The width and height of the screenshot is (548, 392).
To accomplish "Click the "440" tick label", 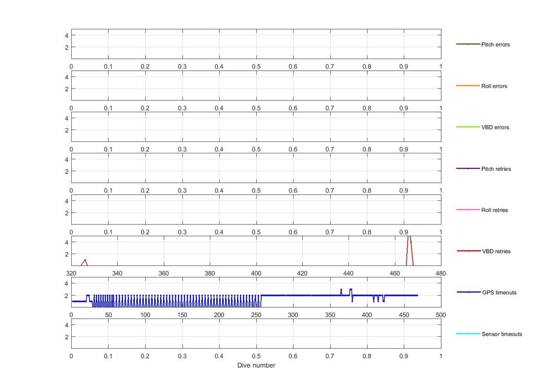I will (348, 273).
